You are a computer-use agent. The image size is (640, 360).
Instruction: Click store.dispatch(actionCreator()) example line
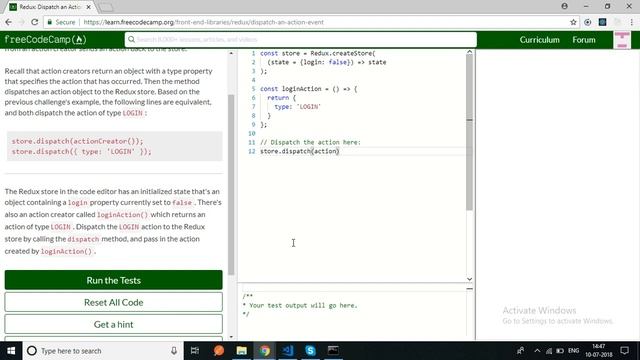[x=78, y=141]
